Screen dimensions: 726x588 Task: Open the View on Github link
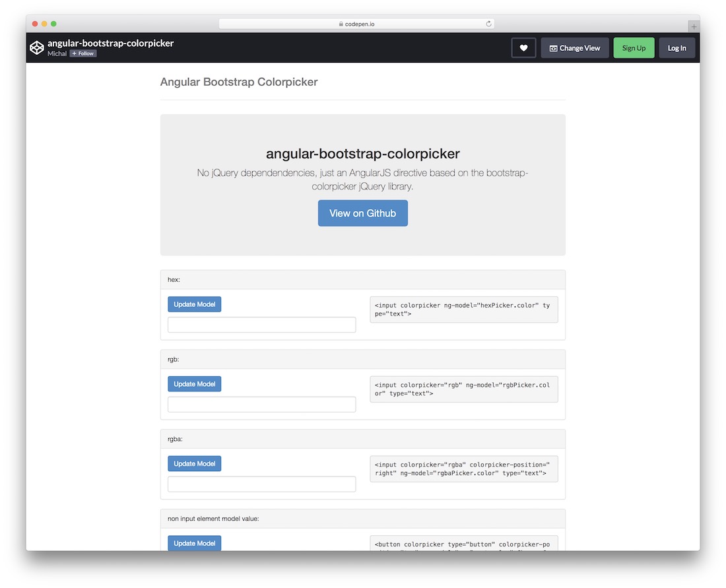tap(362, 212)
